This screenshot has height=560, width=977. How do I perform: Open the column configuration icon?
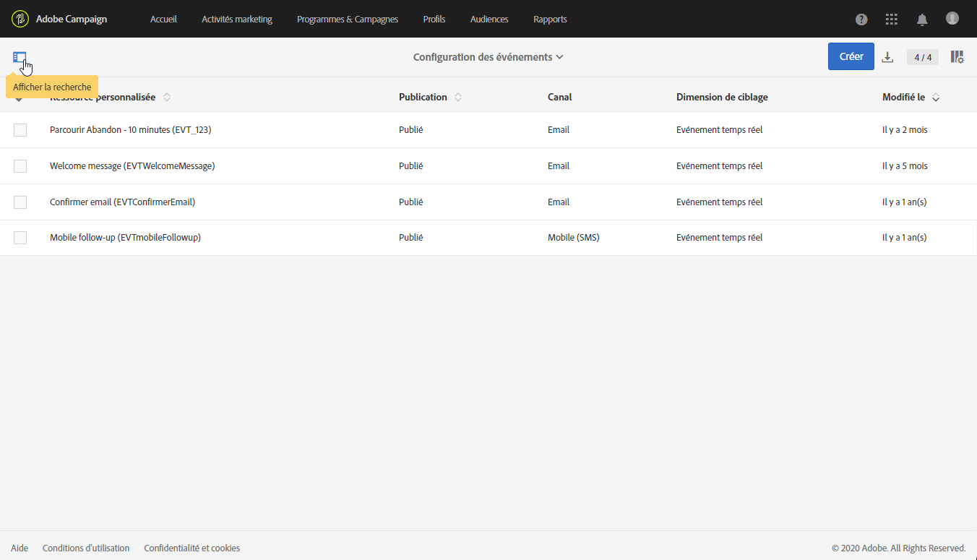tap(957, 57)
